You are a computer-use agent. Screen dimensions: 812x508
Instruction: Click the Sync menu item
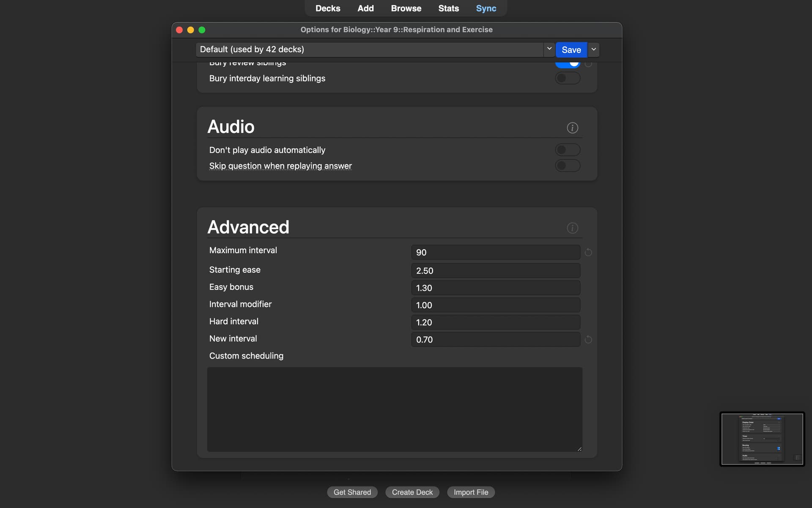pyautogui.click(x=486, y=8)
